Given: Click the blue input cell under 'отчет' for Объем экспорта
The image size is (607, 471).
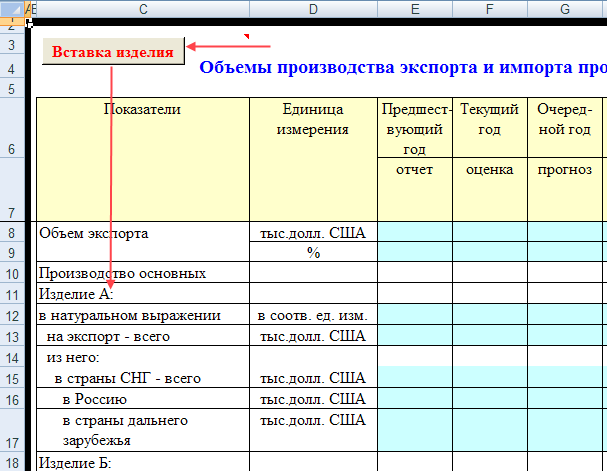Looking at the screenshot, I should tap(415, 232).
